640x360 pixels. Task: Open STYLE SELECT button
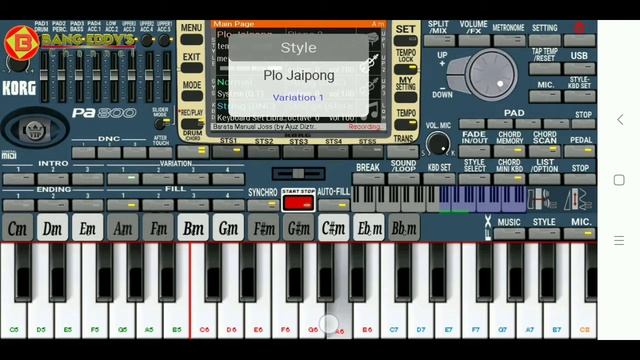(x=474, y=179)
